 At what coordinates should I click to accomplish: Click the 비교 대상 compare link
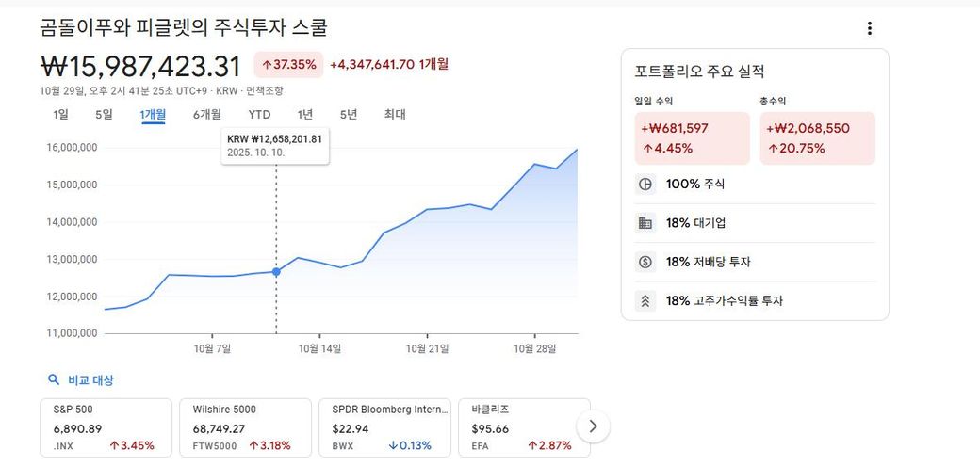pyautogui.click(x=90, y=380)
